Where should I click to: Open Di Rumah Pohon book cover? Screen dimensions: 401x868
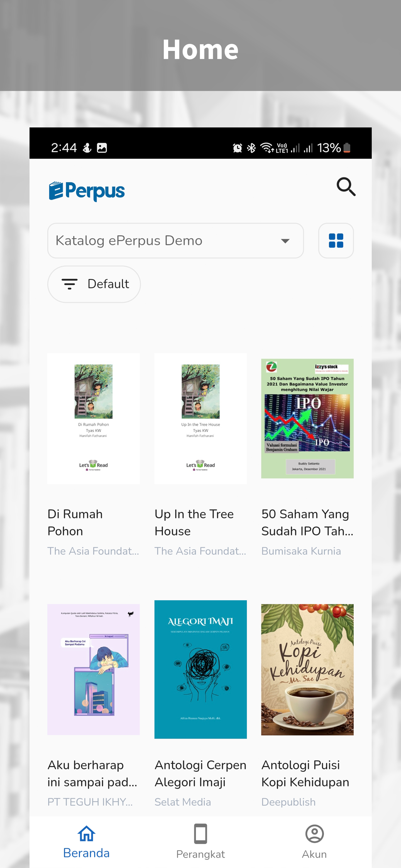(x=93, y=418)
